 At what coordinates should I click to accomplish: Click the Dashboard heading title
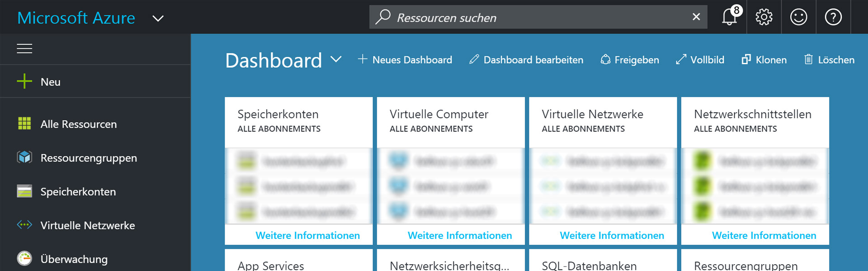274,60
